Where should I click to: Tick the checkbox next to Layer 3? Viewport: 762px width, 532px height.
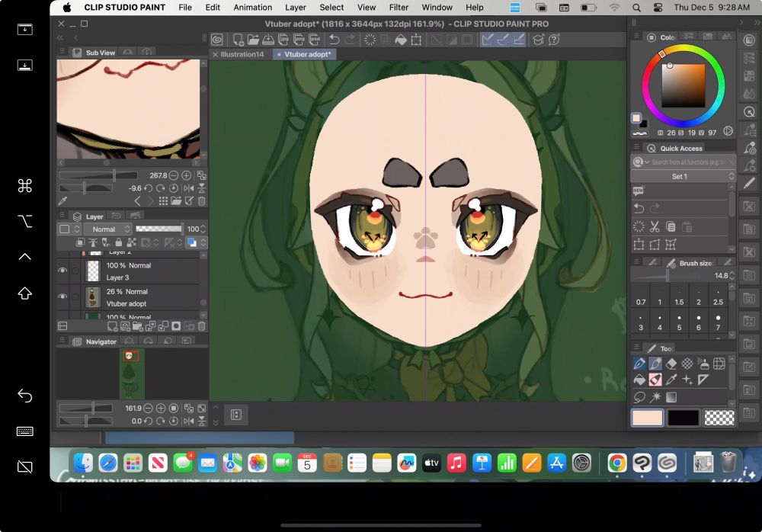(75, 271)
